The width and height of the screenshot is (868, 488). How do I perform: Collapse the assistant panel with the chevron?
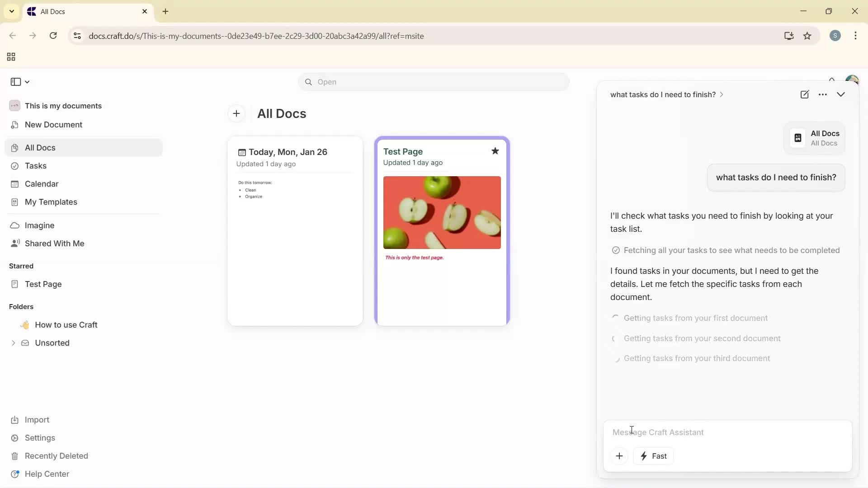841,94
